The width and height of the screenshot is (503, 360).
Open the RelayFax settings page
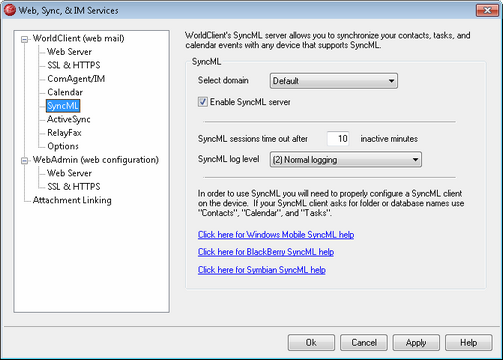(64, 133)
